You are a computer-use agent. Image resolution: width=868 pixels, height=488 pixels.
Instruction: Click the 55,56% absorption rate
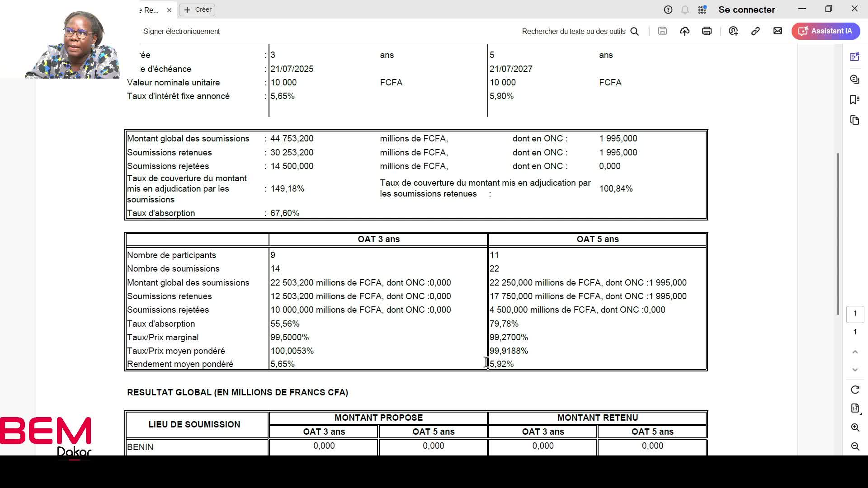click(285, 324)
